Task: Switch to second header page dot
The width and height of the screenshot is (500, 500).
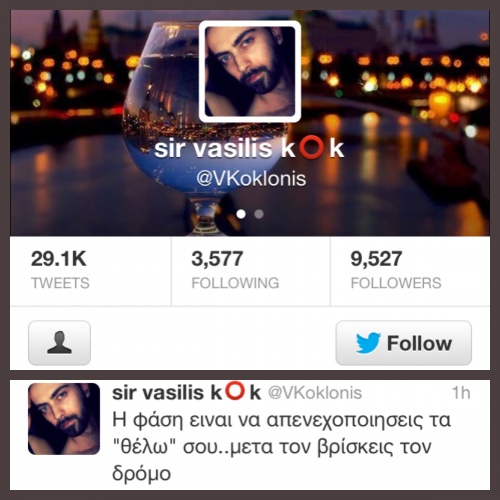Action: pos(259,214)
